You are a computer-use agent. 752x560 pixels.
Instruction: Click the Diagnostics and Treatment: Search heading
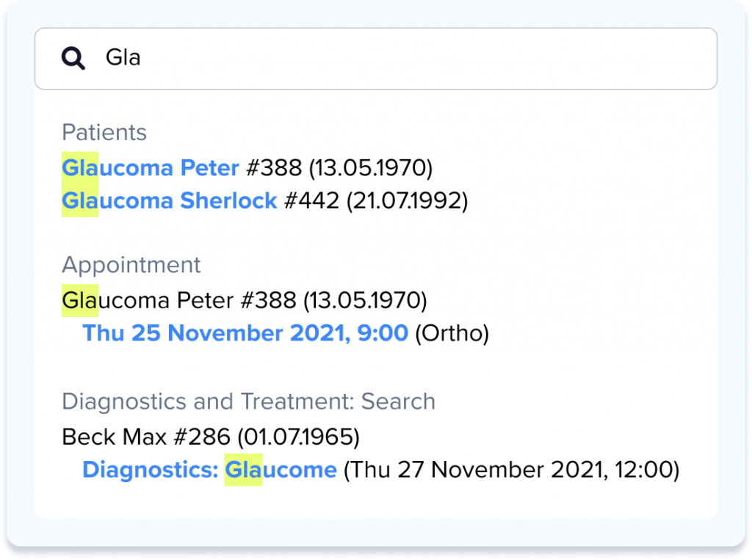[248, 401]
